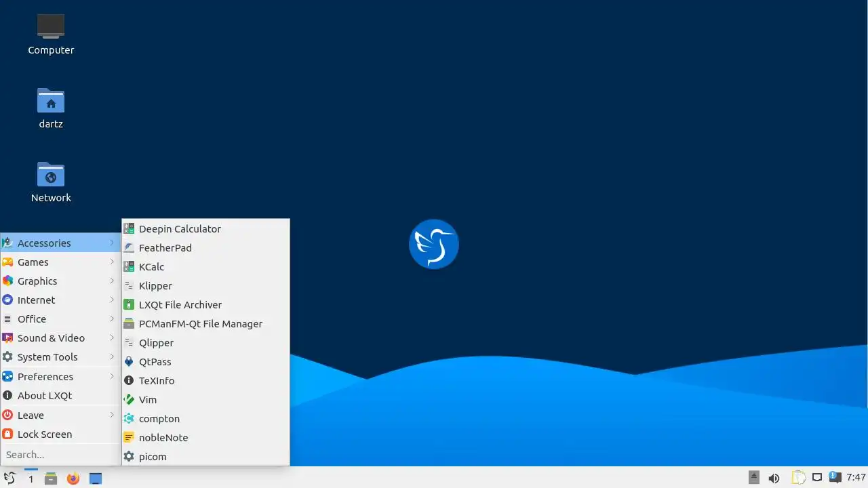
Task: Launch Deepin Calculator from the Accessories submenu
Action: click(205, 229)
